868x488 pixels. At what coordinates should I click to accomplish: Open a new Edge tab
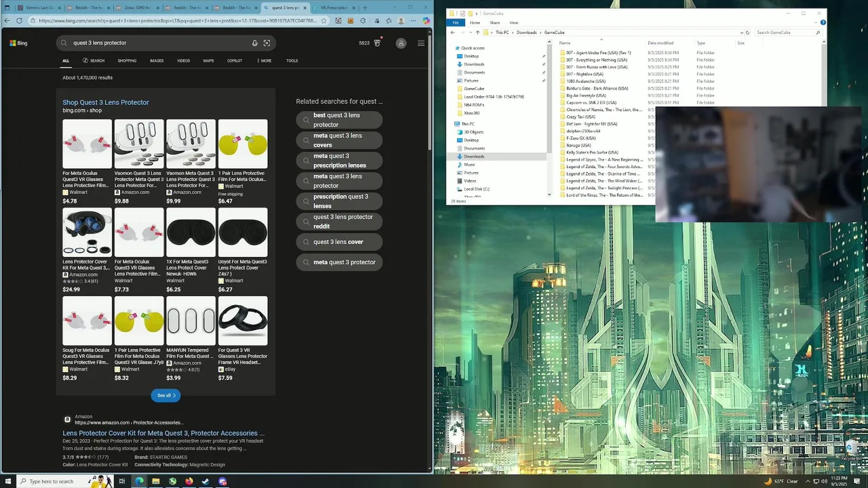click(365, 7)
